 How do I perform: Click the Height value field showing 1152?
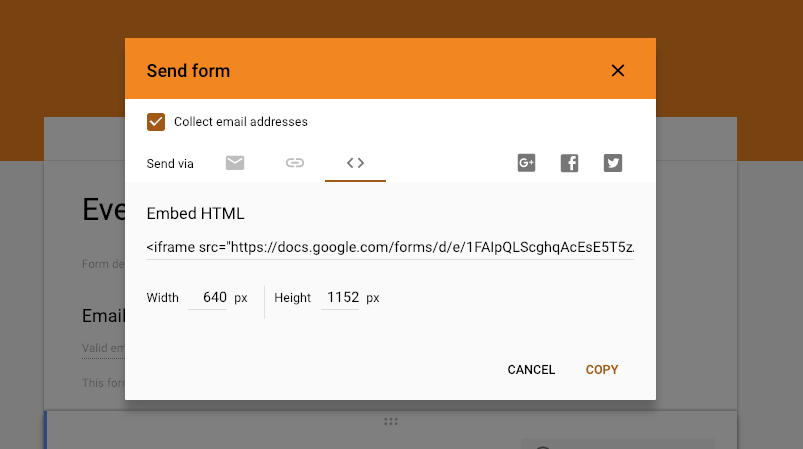pos(341,297)
